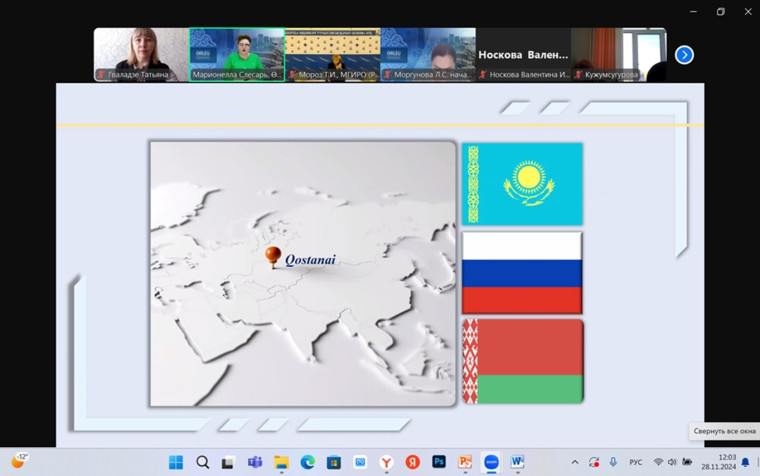Open the Windows Start menu

(175, 462)
